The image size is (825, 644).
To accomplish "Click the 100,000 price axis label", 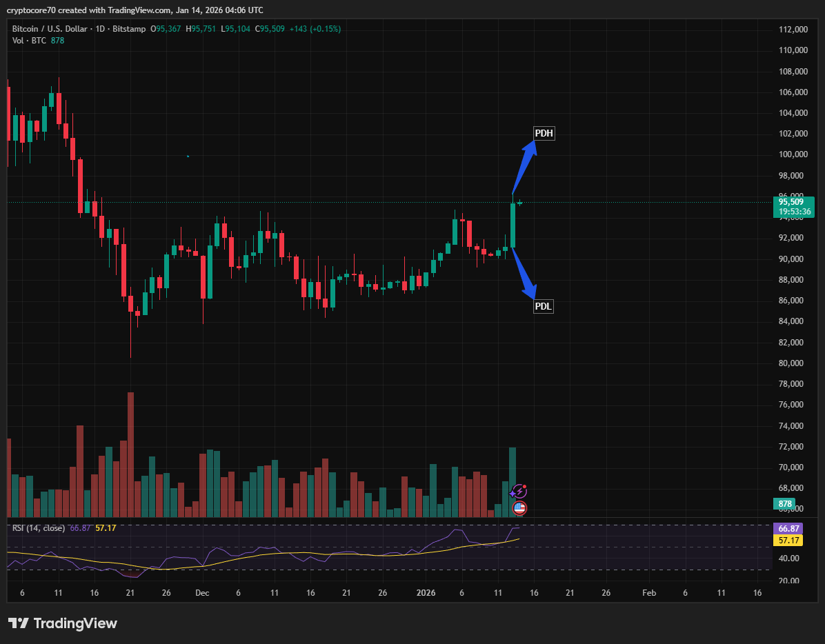I will pyautogui.click(x=793, y=154).
